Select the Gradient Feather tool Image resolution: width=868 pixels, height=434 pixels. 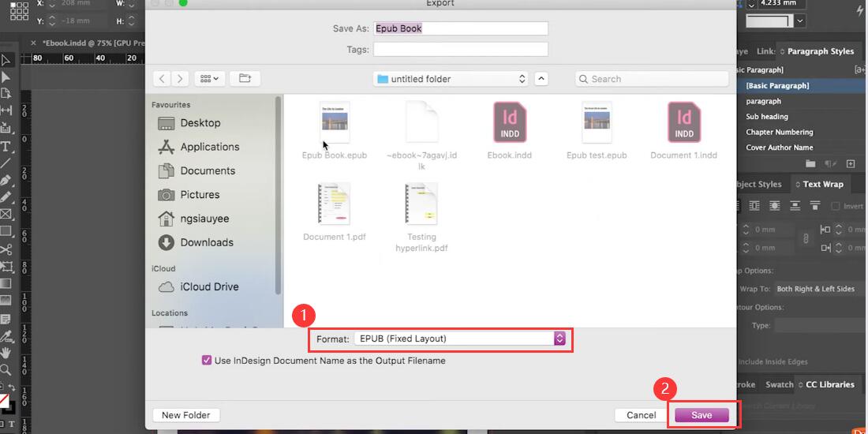point(6,301)
